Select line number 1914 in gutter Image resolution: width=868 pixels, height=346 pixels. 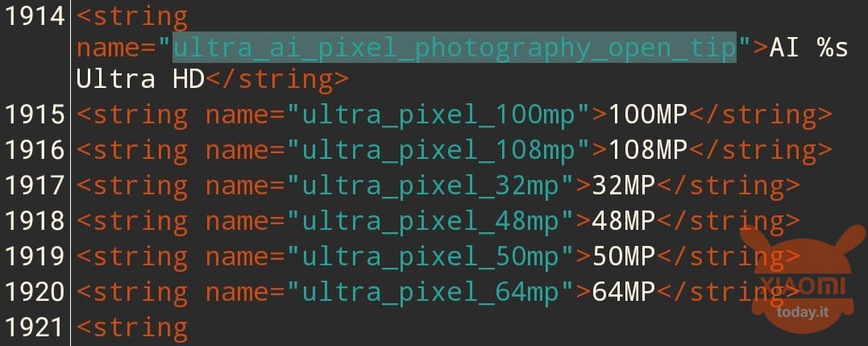pyautogui.click(x=35, y=18)
